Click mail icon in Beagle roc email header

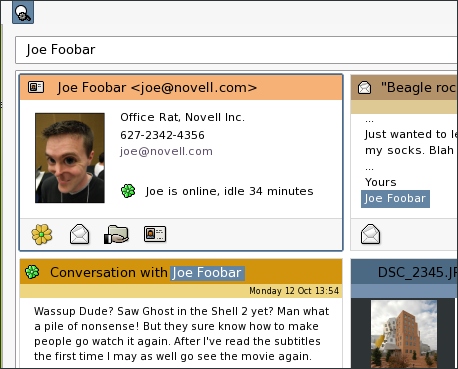[364, 88]
